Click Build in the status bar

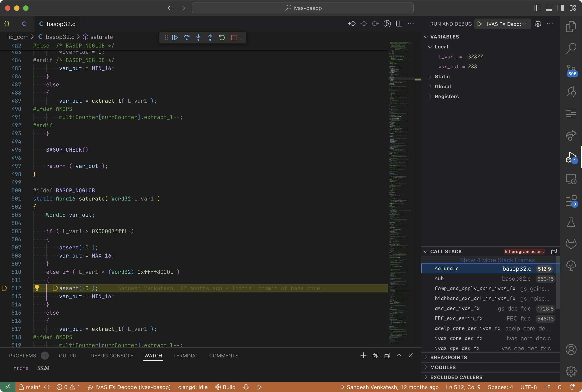(x=226, y=387)
